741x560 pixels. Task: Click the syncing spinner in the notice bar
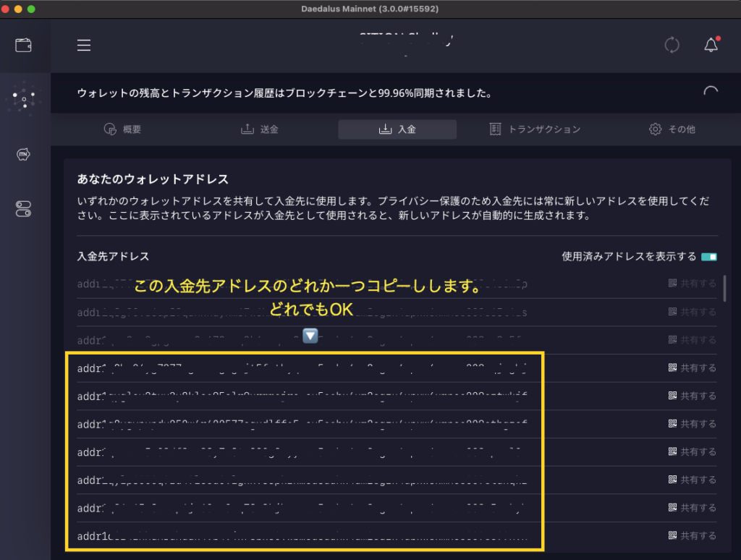[711, 92]
